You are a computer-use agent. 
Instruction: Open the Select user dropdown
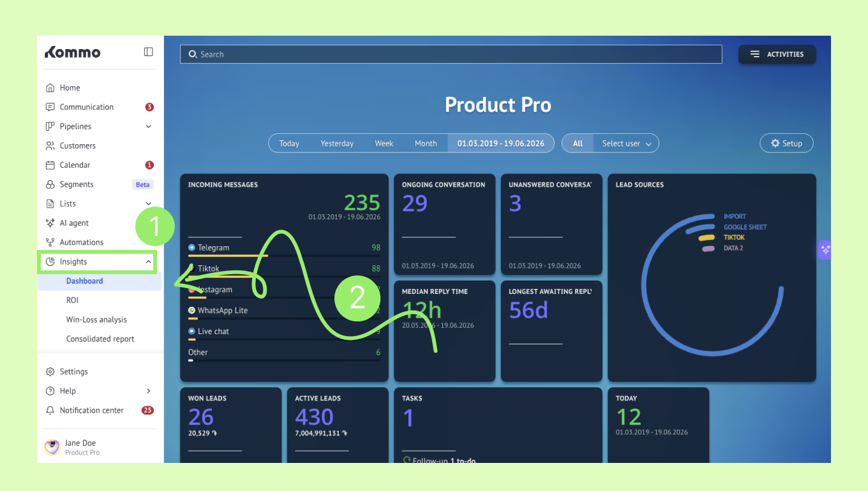(626, 143)
